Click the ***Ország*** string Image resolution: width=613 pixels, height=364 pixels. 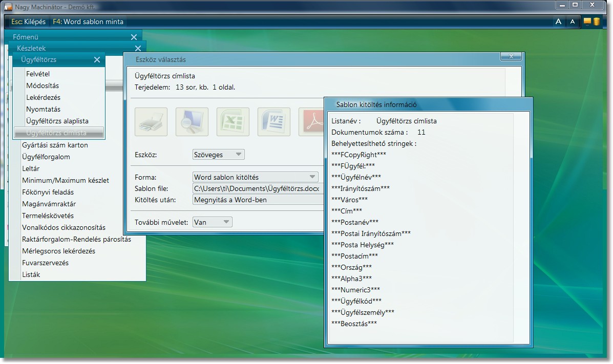[x=351, y=267]
